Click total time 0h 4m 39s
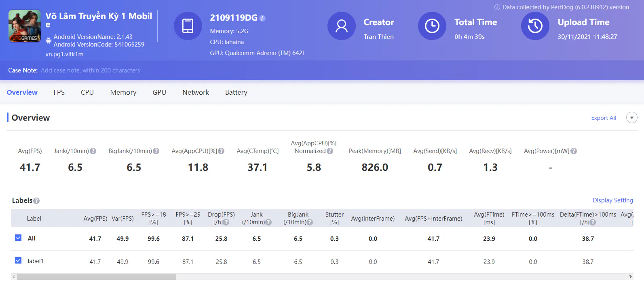Screen dimensions: 644x285 pos(469,37)
